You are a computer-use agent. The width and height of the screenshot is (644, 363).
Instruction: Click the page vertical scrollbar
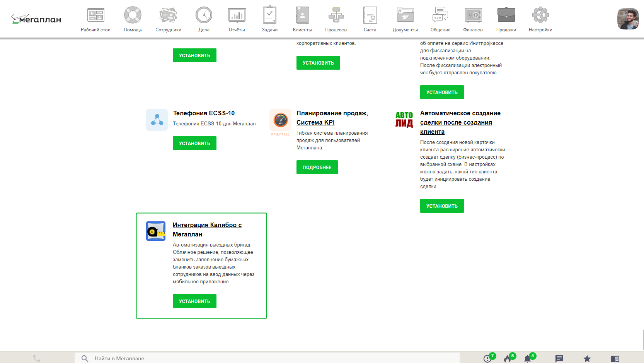[642, 339]
